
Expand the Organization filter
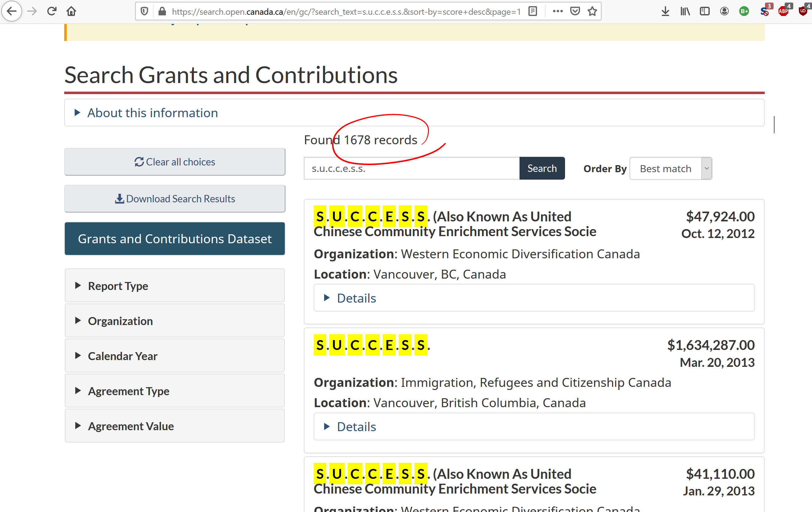pyautogui.click(x=175, y=321)
